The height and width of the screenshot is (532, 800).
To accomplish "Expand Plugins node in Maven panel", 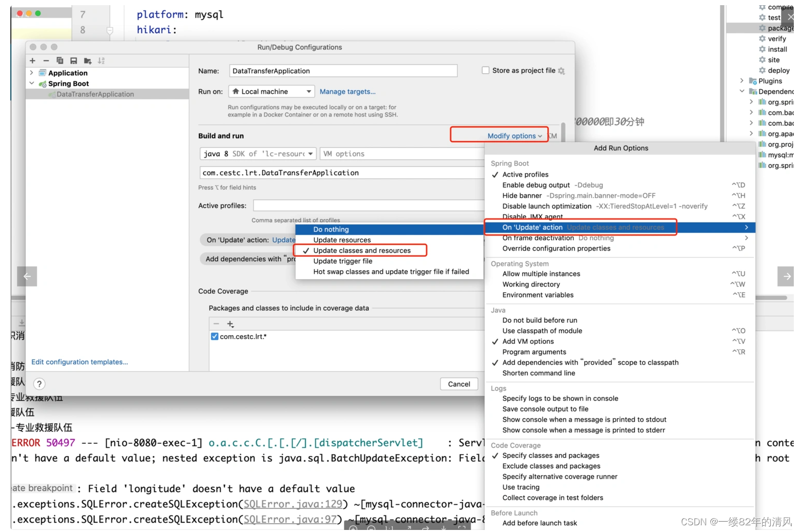I will (x=742, y=81).
